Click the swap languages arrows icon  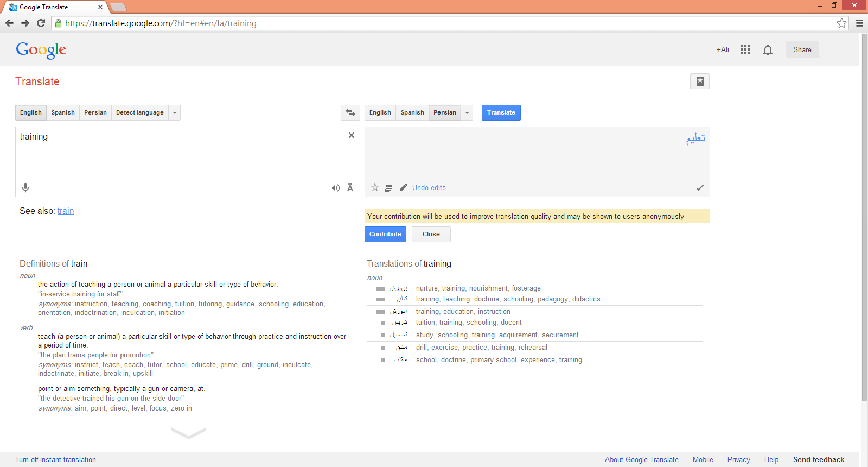point(350,112)
